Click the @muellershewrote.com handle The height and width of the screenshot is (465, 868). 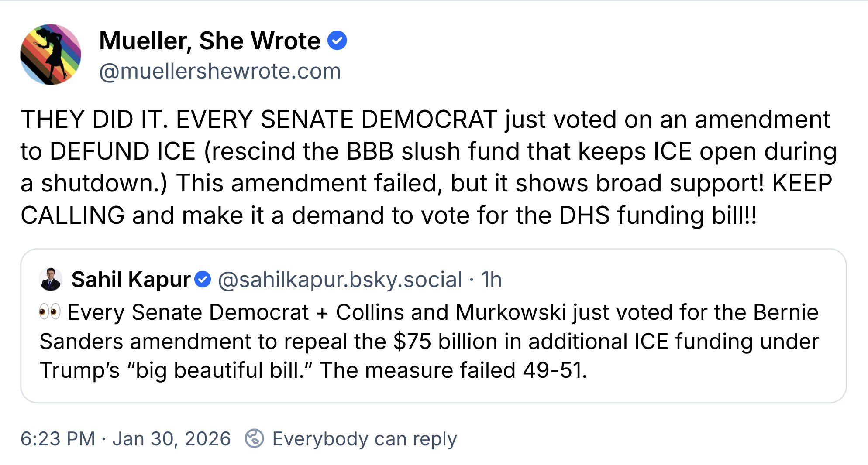220,72
